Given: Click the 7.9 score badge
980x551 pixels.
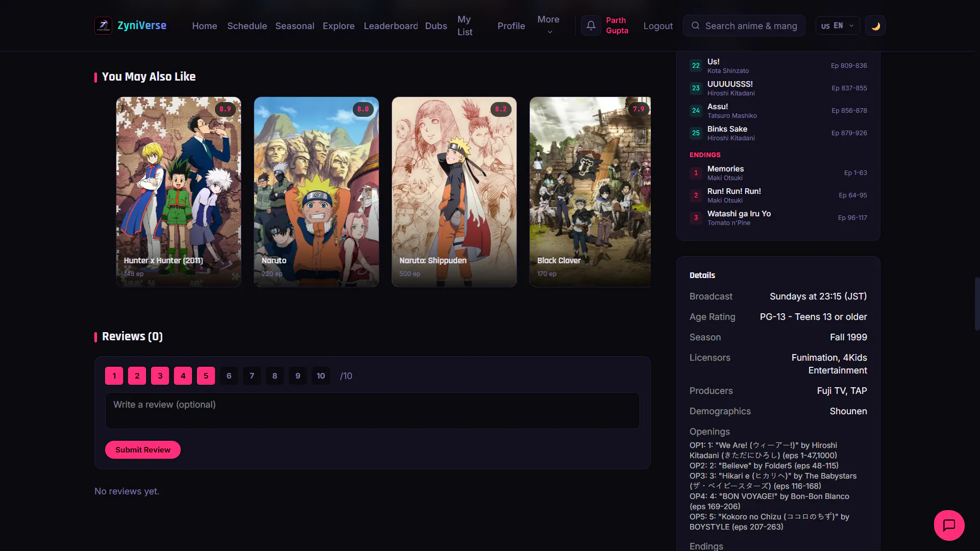Looking at the screenshot, I should click(639, 109).
